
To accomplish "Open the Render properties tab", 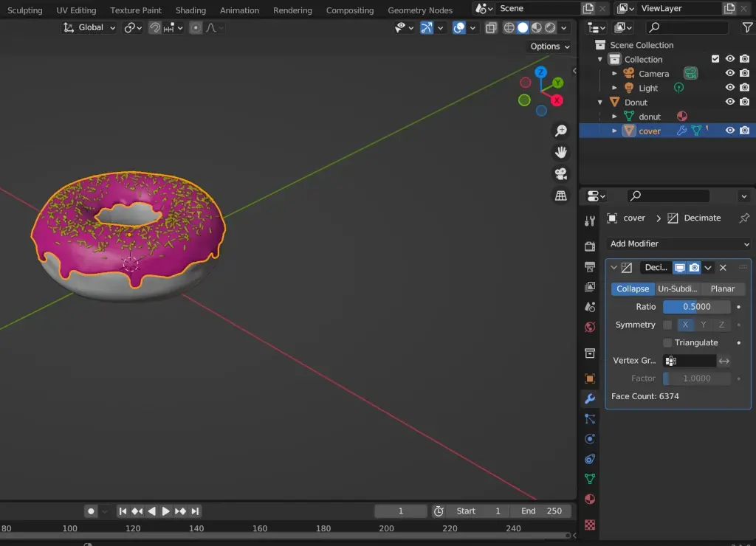I will click(x=590, y=246).
